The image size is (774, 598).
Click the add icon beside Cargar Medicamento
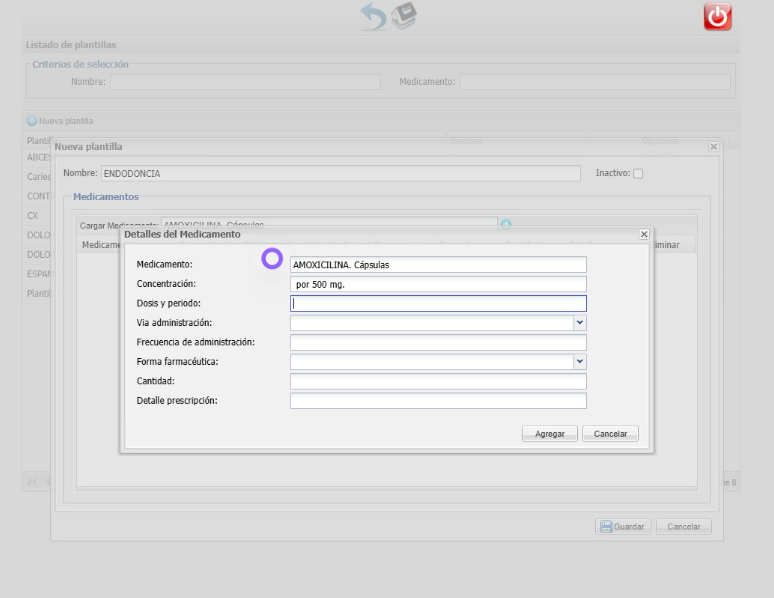(506, 225)
